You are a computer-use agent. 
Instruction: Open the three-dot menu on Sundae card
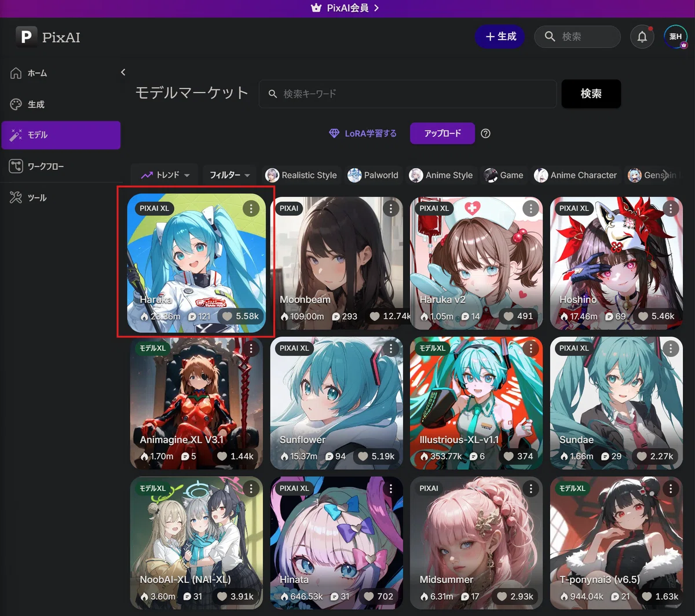(x=671, y=348)
